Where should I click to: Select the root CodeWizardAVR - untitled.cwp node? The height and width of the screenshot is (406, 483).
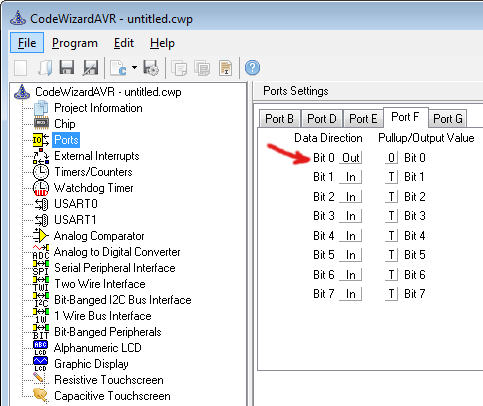(108, 92)
